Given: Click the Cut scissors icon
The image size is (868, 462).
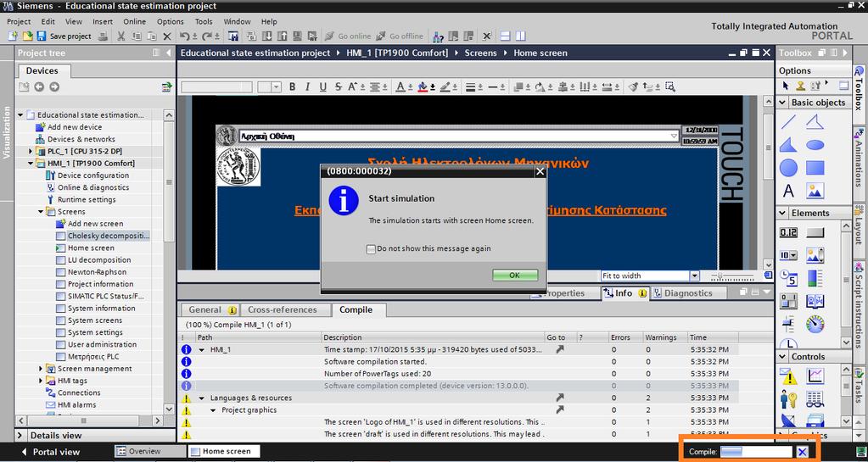Looking at the screenshot, I should click(120, 36).
